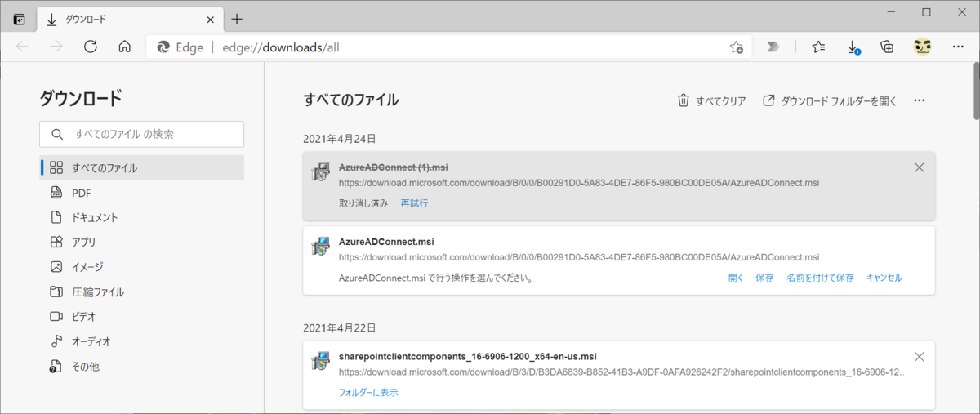Open the user profile avatar
This screenshot has height=414, width=980.
(x=922, y=47)
